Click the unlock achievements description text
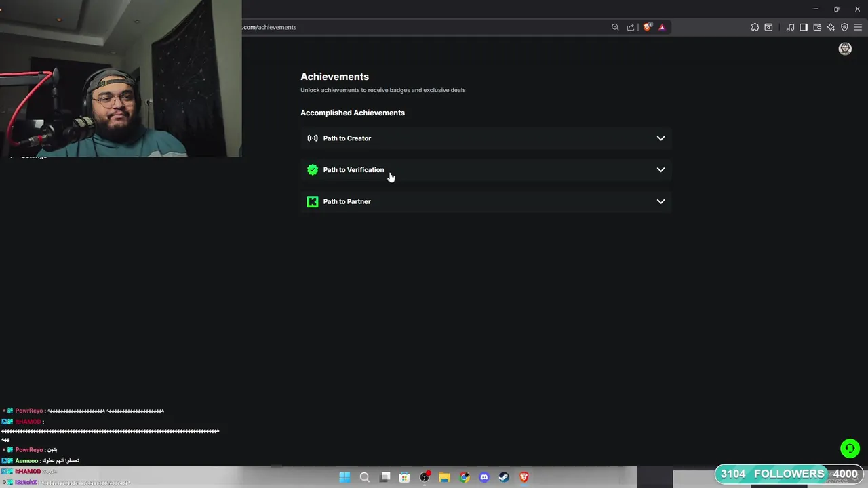868x488 pixels. [x=383, y=90]
